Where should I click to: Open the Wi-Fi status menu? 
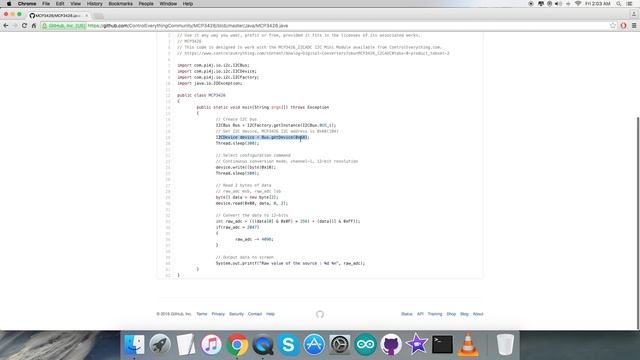[578, 4]
